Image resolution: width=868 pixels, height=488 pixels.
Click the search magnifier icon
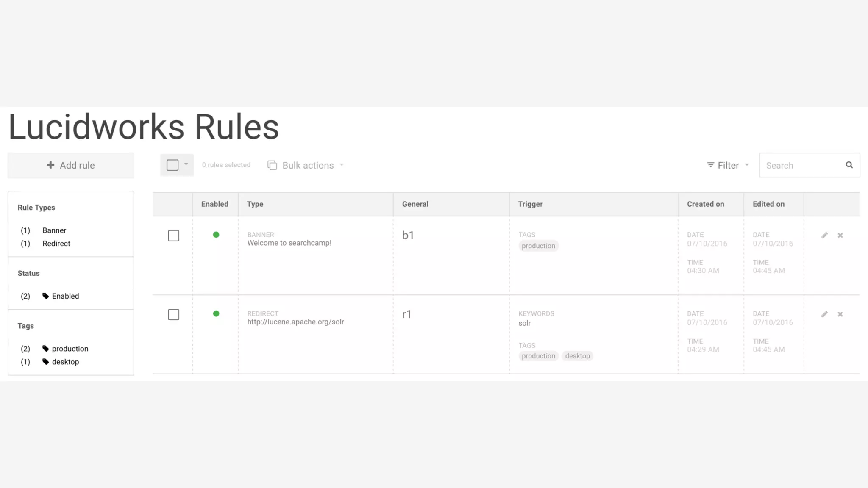pos(849,165)
